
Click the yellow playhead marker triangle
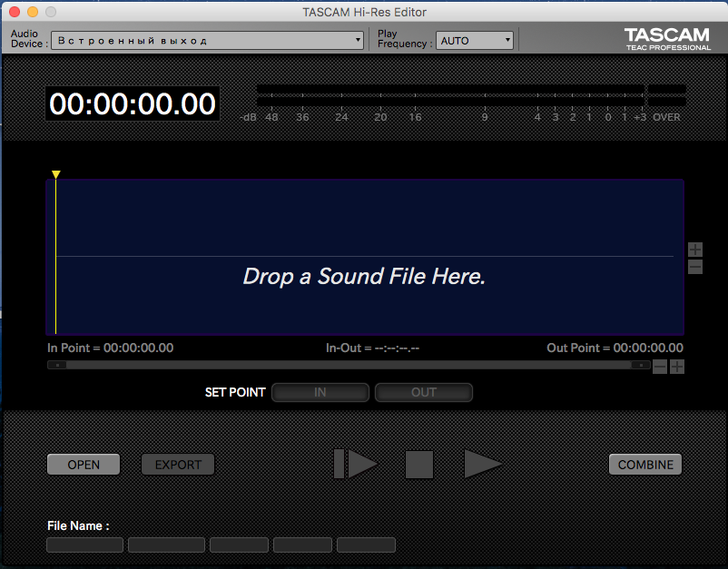point(55,174)
